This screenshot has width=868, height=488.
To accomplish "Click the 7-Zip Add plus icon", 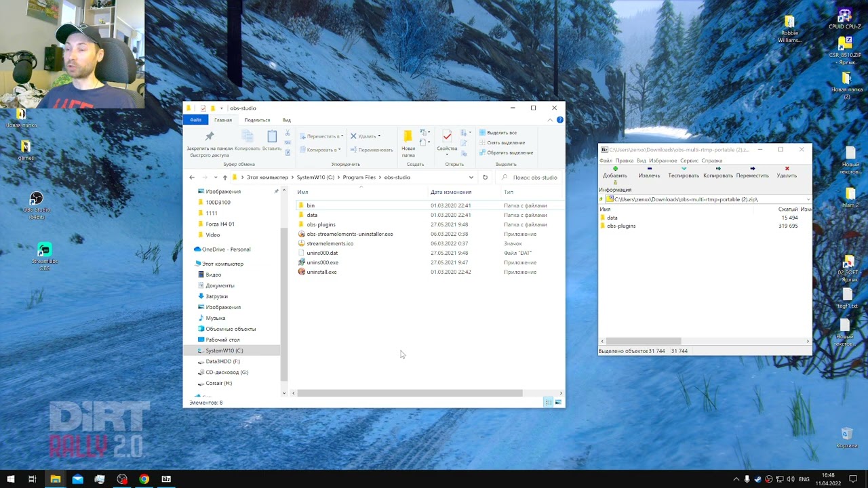I will pyautogui.click(x=615, y=169).
